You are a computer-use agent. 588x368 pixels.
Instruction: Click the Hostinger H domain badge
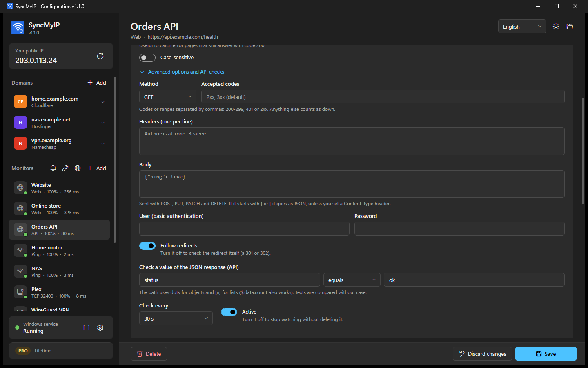20,122
